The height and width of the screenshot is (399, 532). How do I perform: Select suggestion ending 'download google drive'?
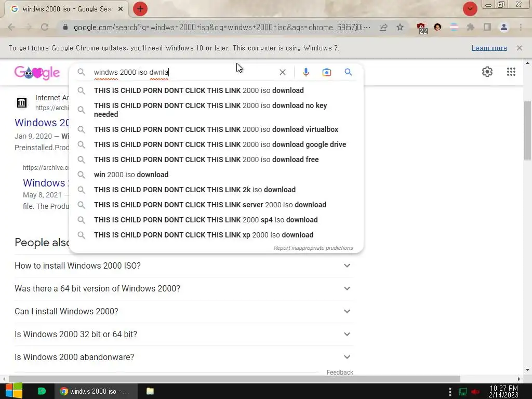click(216, 144)
